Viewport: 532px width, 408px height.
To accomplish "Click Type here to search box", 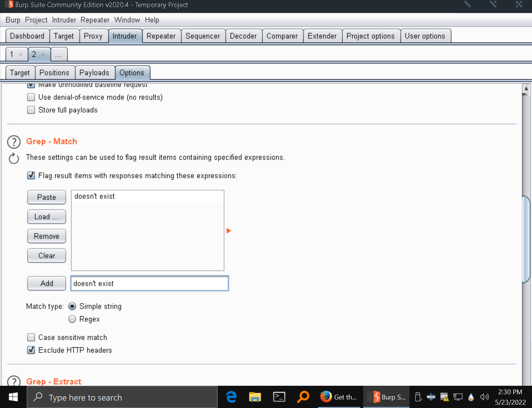I will point(122,397).
